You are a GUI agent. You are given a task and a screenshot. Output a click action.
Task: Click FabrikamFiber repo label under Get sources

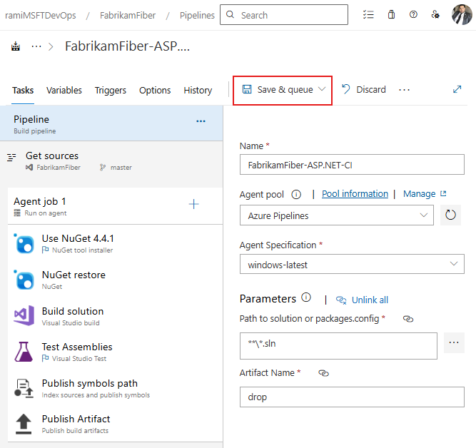(59, 168)
